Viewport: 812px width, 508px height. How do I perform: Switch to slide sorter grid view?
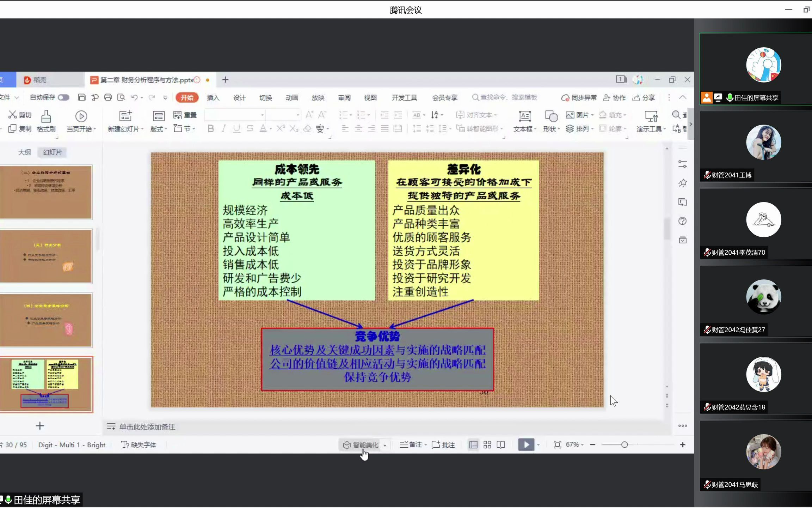pyautogui.click(x=487, y=445)
